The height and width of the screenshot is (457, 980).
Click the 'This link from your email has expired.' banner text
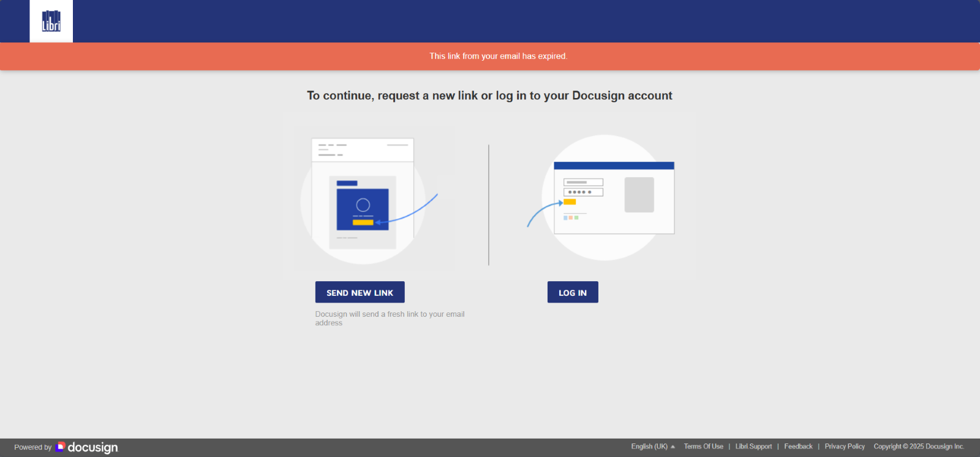coord(499,56)
